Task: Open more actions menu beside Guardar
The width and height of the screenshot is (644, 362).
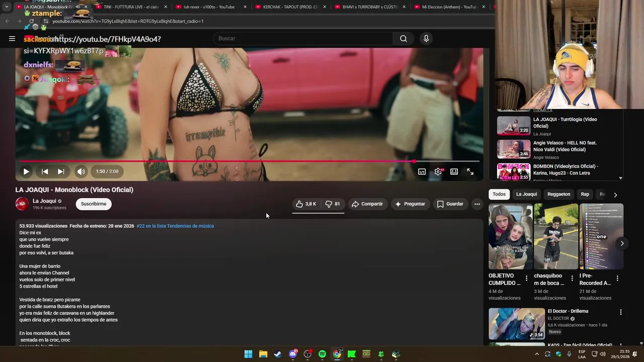Action: click(x=477, y=204)
